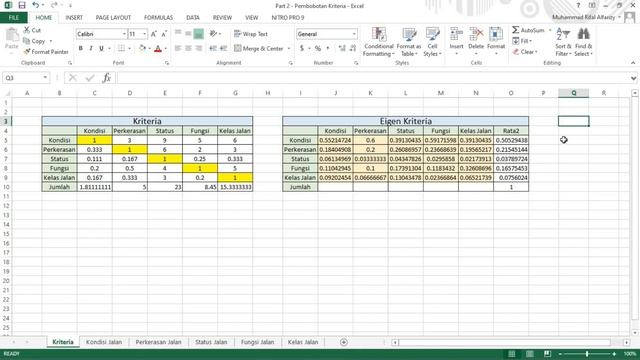Switch to Normal view in status bar
The image size is (640, 360).
(x=511, y=353)
